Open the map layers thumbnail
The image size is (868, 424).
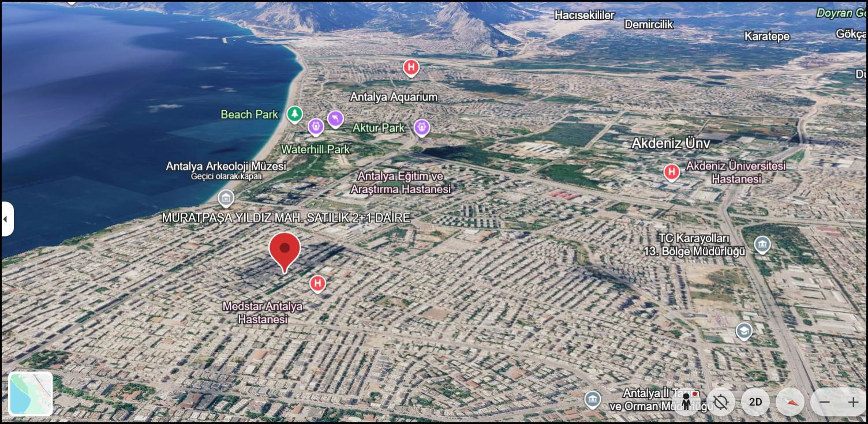[31, 394]
